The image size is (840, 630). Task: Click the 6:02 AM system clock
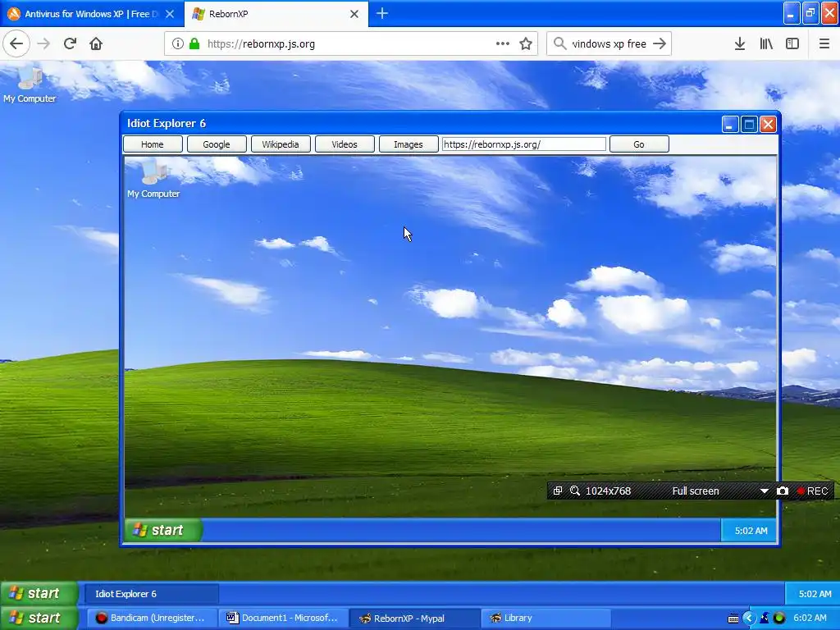tap(810, 618)
